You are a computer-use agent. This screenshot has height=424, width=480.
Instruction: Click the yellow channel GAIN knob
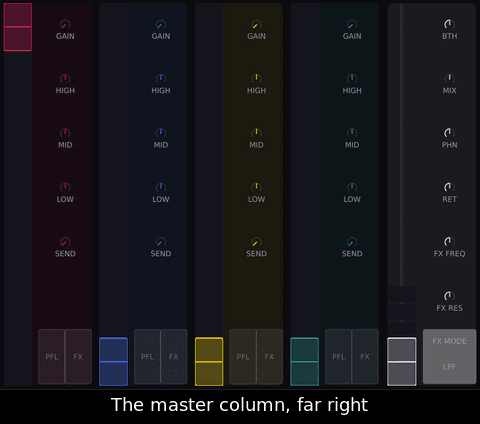click(x=256, y=25)
